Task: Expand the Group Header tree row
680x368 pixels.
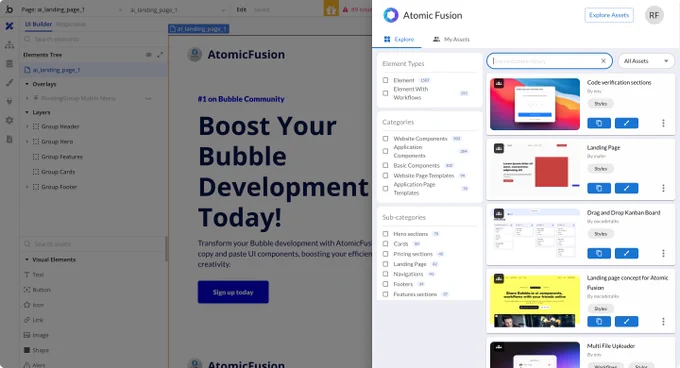Action: 27,127
